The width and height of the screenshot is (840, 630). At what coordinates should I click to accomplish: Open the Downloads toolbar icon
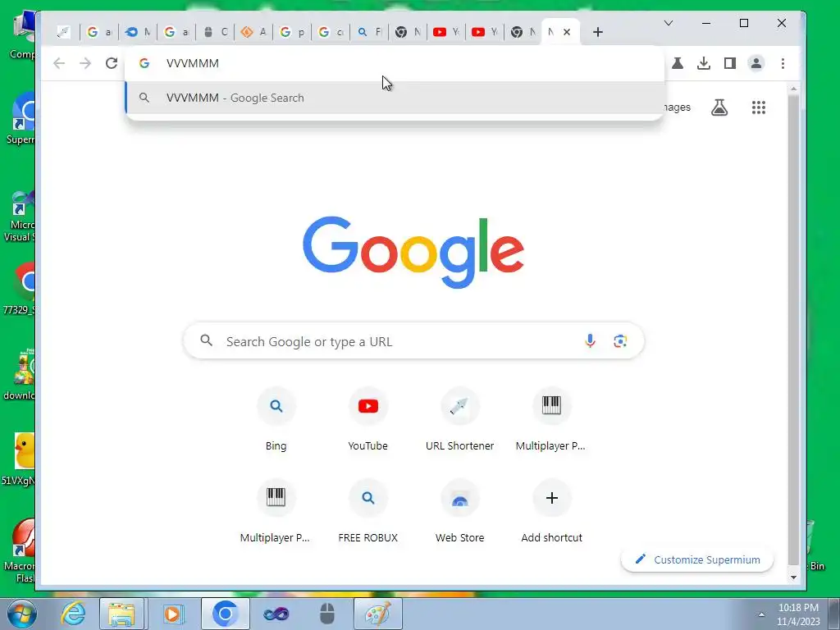704,63
